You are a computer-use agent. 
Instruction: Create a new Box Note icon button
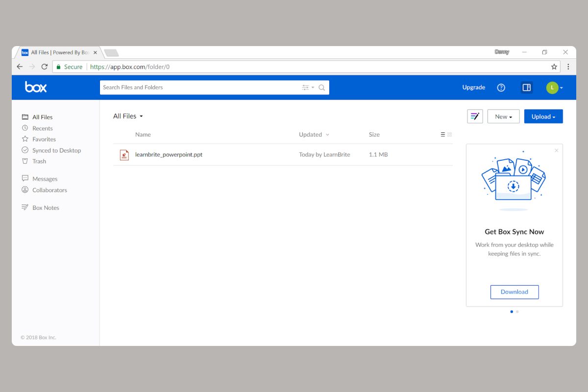click(x=475, y=117)
